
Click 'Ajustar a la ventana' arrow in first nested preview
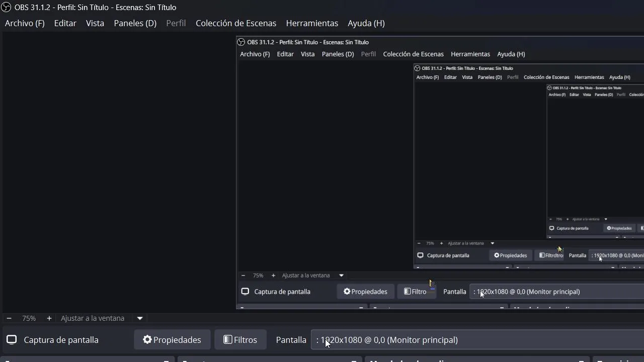[341, 276]
